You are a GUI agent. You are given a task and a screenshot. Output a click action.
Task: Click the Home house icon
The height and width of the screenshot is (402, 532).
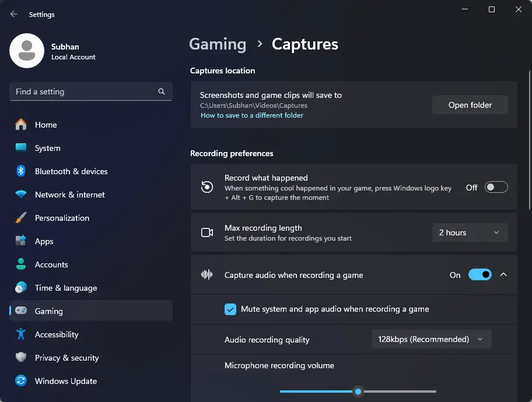pos(20,125)
